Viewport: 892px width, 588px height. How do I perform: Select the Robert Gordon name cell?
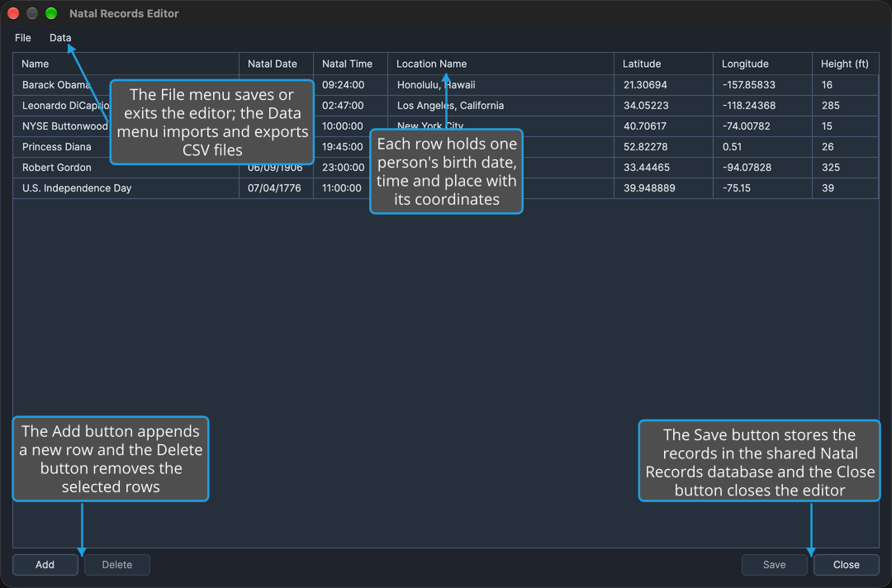point(126,167)
